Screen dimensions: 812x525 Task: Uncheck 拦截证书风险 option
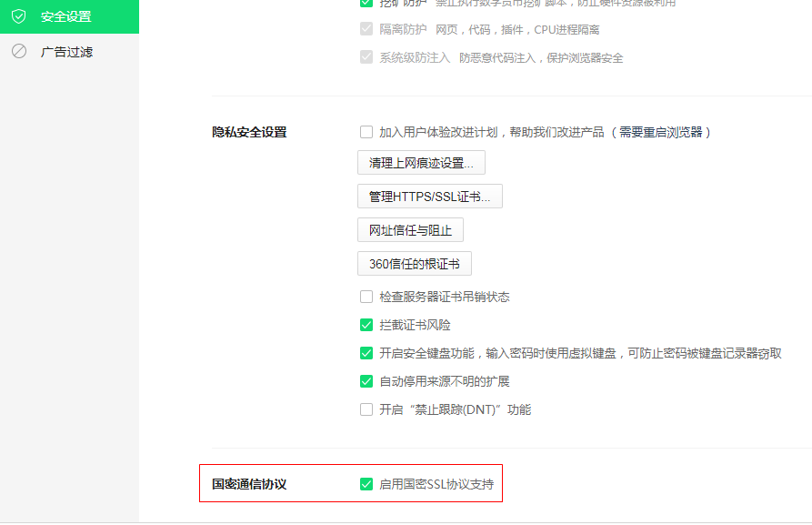pos(366,325)
